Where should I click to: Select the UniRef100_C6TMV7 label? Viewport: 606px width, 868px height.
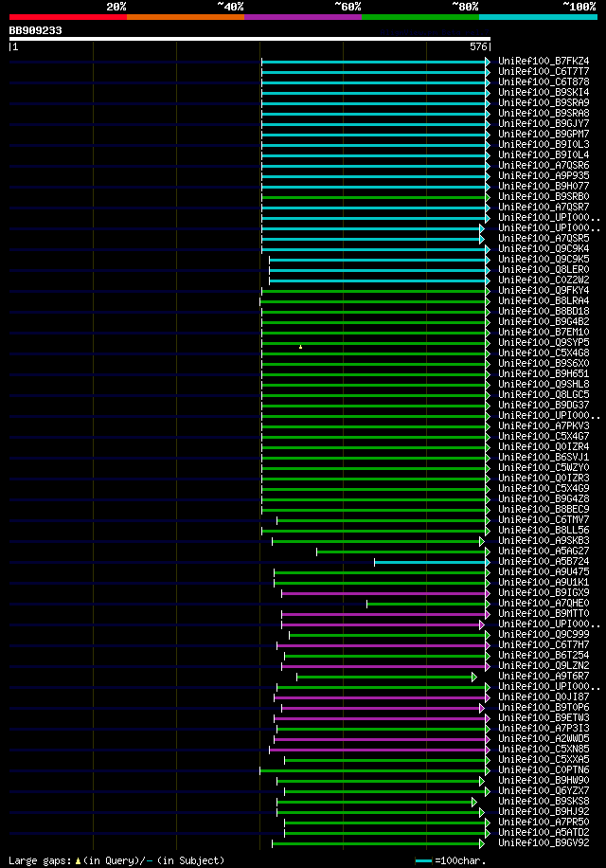pos(544,520)
